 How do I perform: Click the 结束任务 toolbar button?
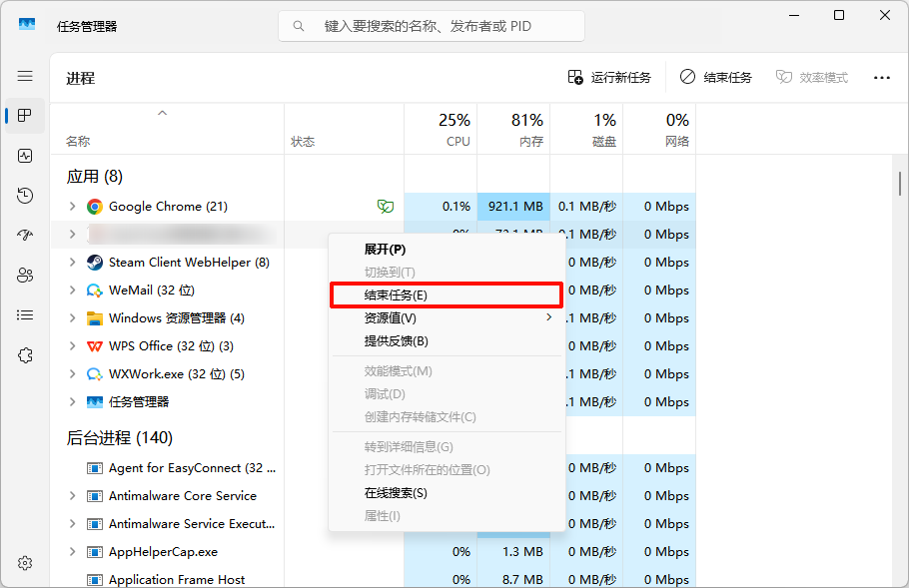[x=716, y=77]
